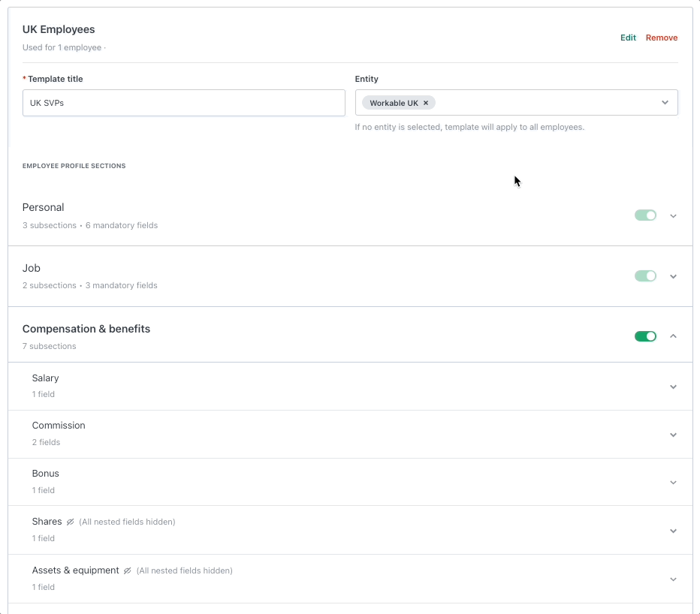Image resolution: width=700 pixels, height=614 pixels.
Task: Expand the Job section chevron
Action: 673,277
